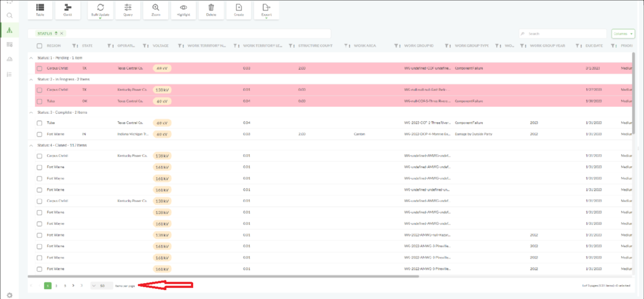Image resolution: width=644 pixels, height=299 pixels.
Task: Collapse the Status 1 - Pending group
Action: (x=31, y=58)
